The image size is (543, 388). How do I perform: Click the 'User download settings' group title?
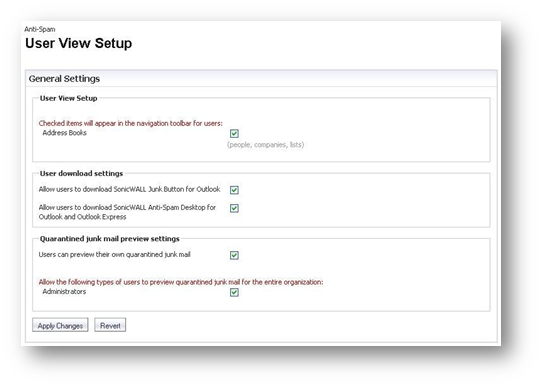point(81,173)
